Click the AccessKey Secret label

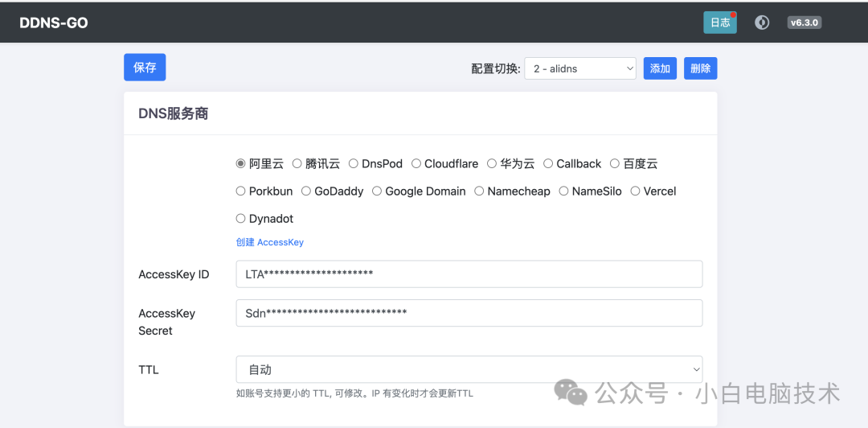click(166, 322)
